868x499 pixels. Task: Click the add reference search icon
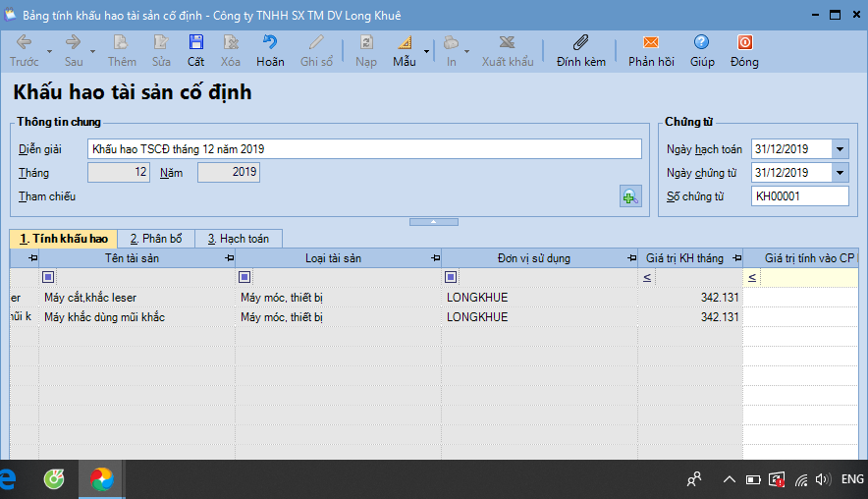pyautogui.click(x=630, y=196)
